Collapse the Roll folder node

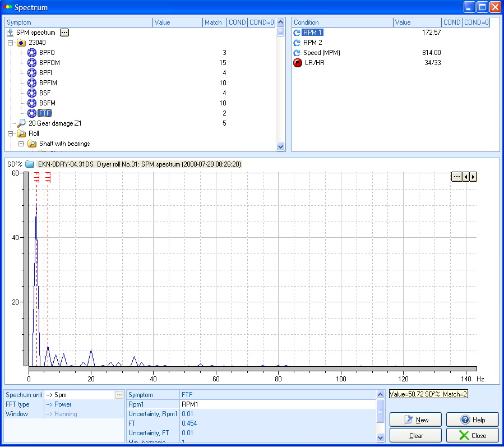[11, 133]
